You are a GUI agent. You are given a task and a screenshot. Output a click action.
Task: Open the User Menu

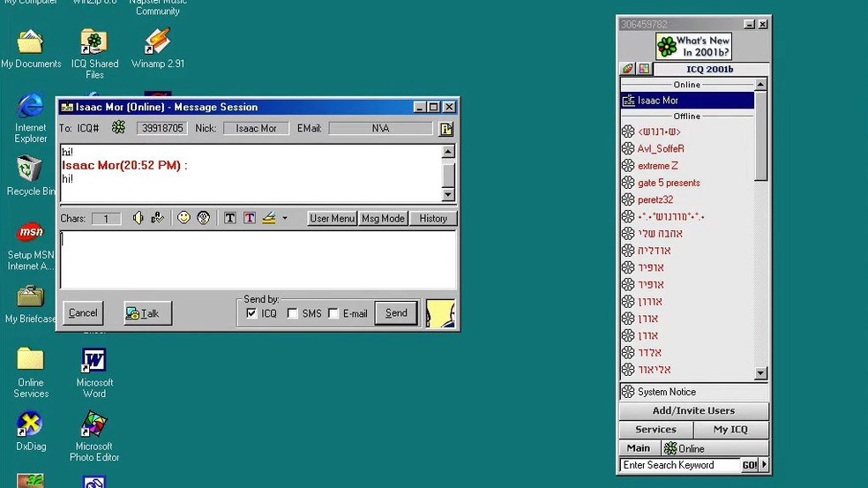pyautogui.click(x=333, y=218)
